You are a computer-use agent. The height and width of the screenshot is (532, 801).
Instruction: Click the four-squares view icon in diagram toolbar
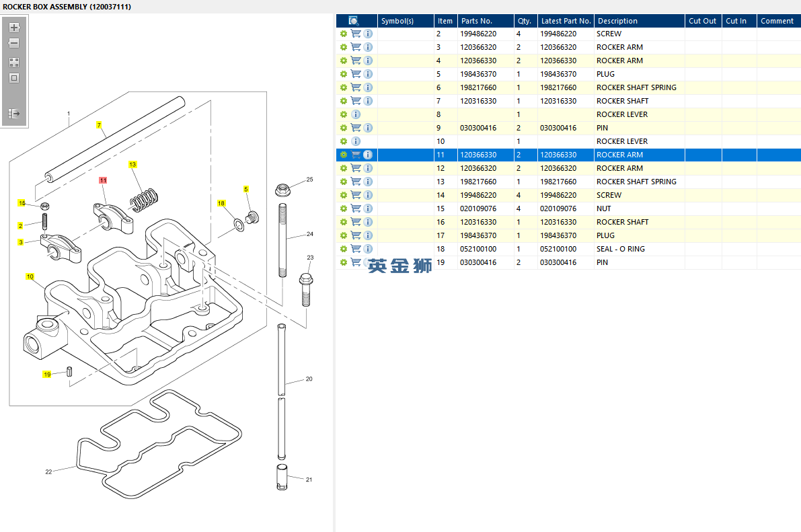click(x=14, y=63)
